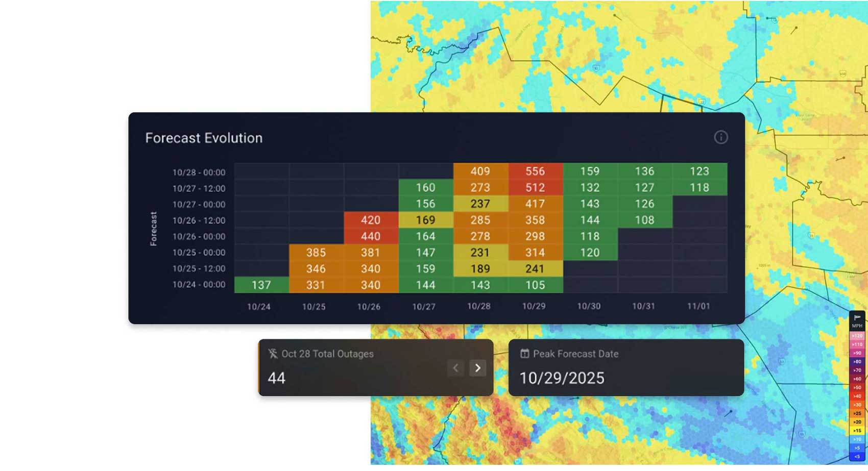Click the Peak Forecast Date value 10/29/2025
868x471 pixels.
561,378
